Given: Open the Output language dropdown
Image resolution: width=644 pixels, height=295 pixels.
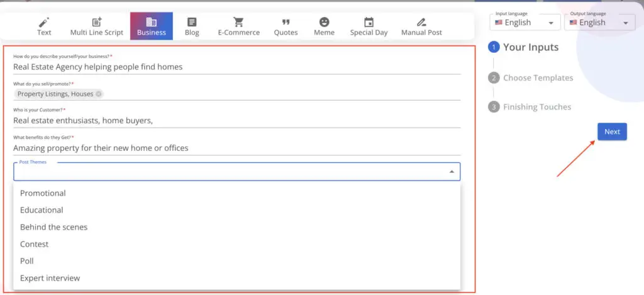Looking at the screenshot, I should pyautogui.click(x=599, y=22).
